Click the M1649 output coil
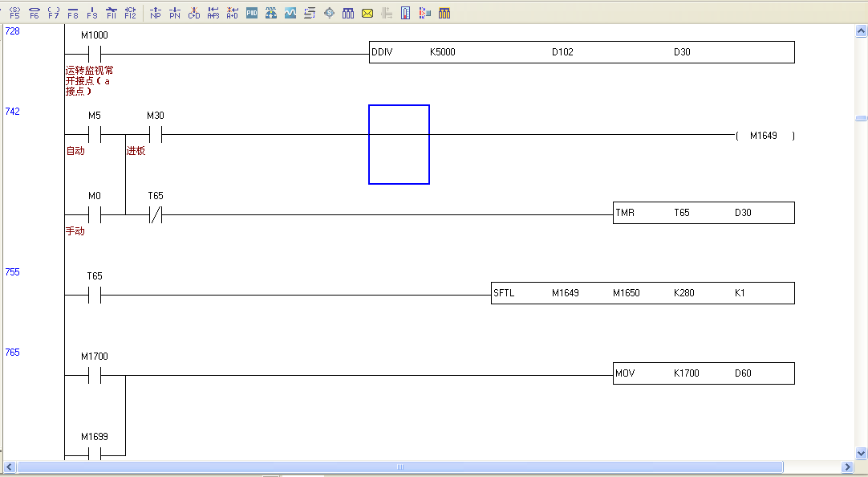 pyautogui.click(x=764, y=136)
